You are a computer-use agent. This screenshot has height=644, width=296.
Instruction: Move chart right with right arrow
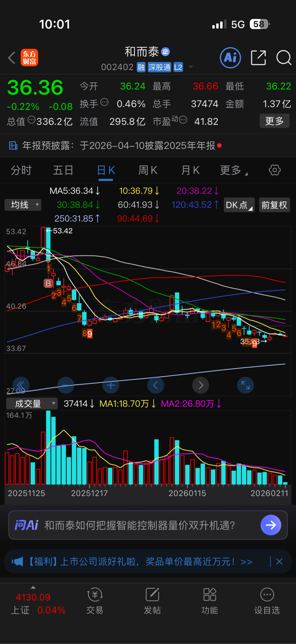pyautogui.click(x=200, y=385)
